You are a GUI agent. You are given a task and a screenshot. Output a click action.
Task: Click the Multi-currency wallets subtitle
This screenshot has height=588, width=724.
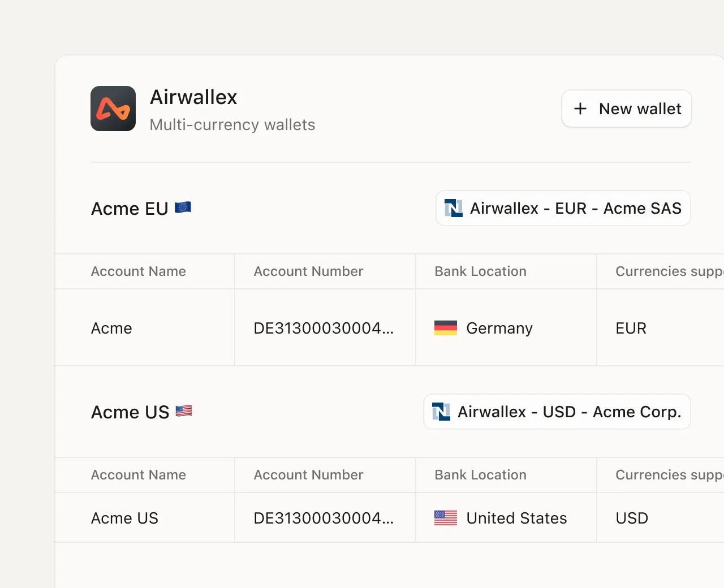232,124
